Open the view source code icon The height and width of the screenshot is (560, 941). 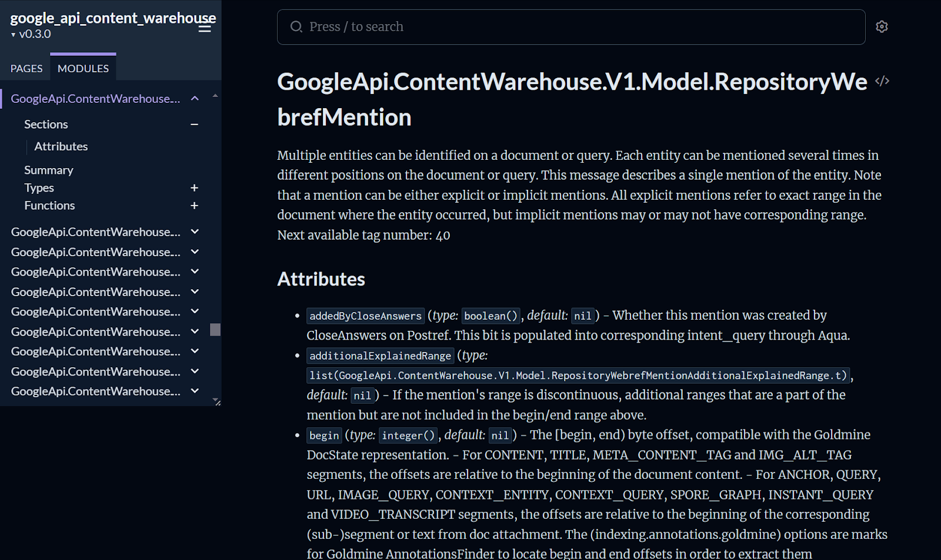[x=882, y=81]
